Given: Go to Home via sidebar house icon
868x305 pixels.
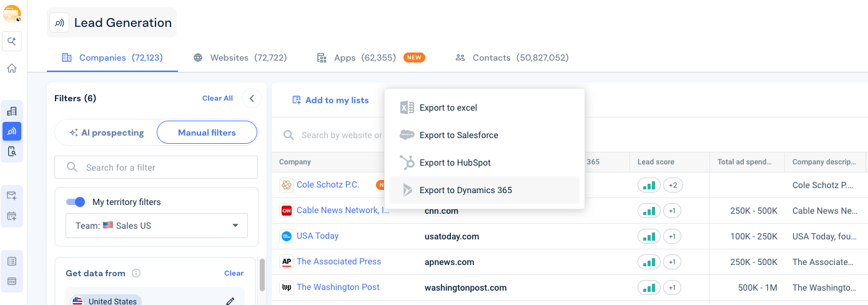Looking at the screenshot, I should coord(12,68).
